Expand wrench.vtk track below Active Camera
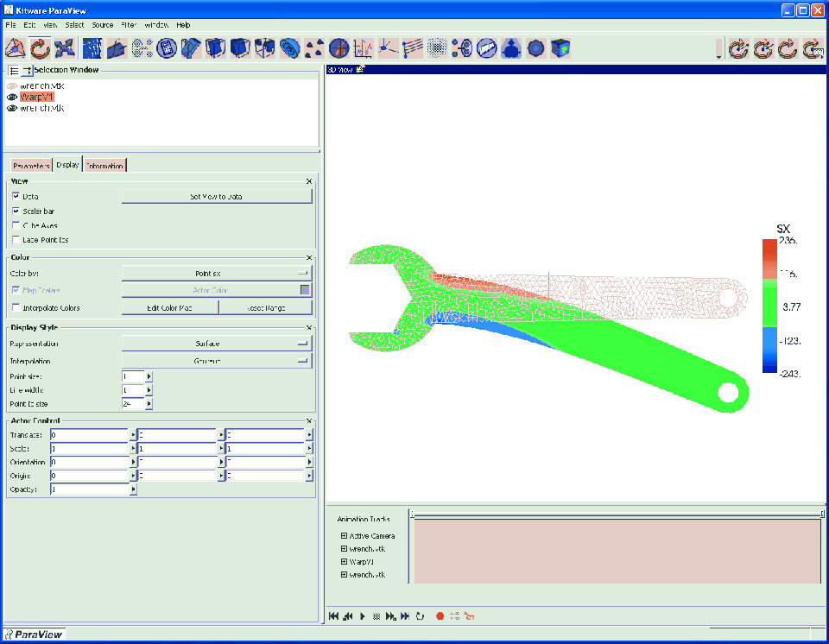Screen dimensions: 829x644 344,549
